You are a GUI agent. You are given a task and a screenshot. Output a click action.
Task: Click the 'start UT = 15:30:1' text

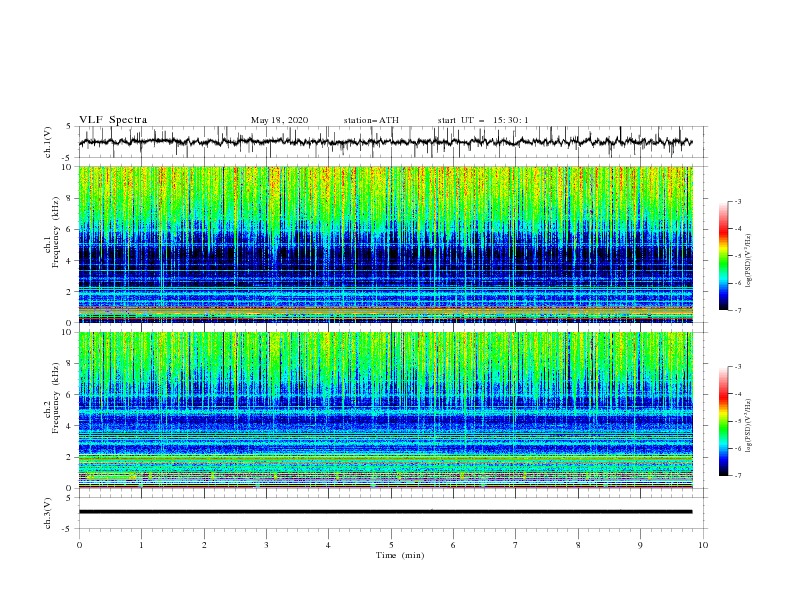483,120
